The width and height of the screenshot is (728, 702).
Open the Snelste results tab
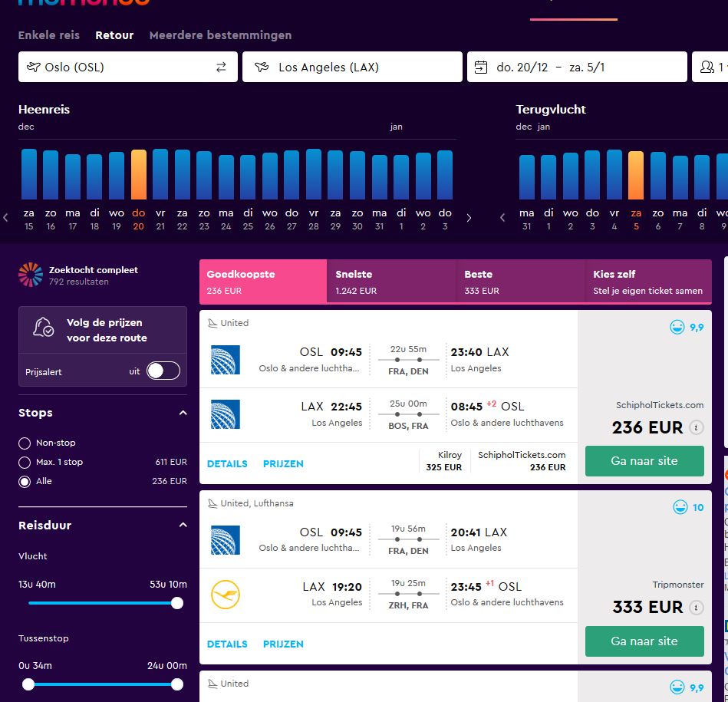(x=391, y=282)
